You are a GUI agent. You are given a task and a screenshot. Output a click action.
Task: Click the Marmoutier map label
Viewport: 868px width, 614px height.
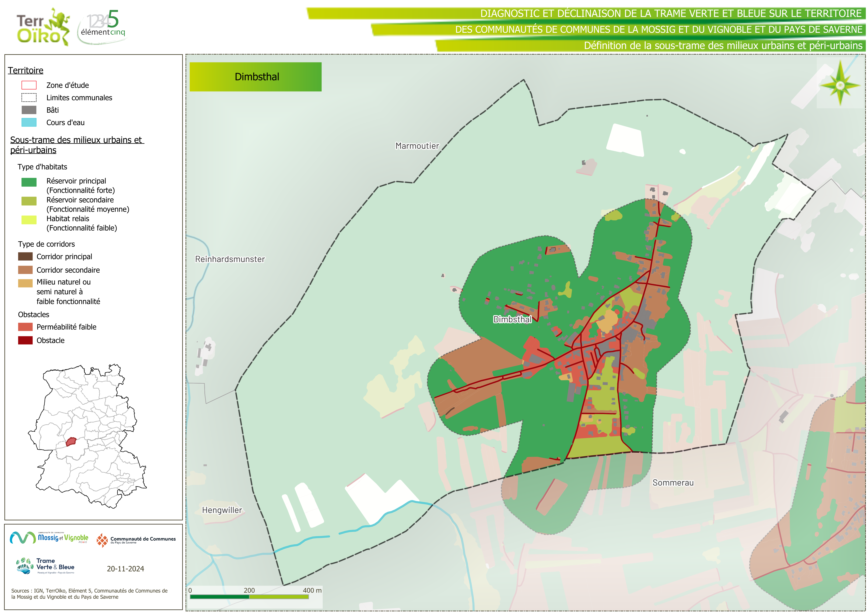[x=417, y=146]
